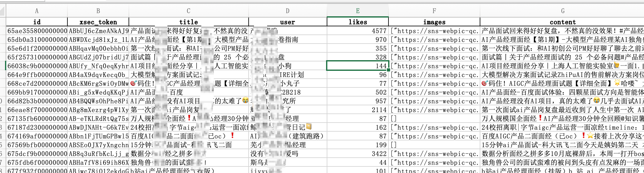Select the active likes cell 144

358,66
